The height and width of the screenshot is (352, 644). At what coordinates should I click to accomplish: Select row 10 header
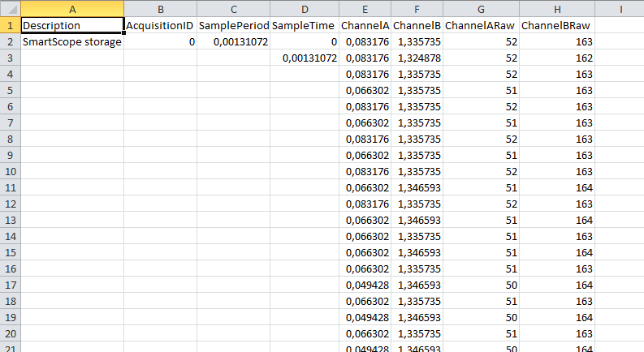click(x=10, y=171)
